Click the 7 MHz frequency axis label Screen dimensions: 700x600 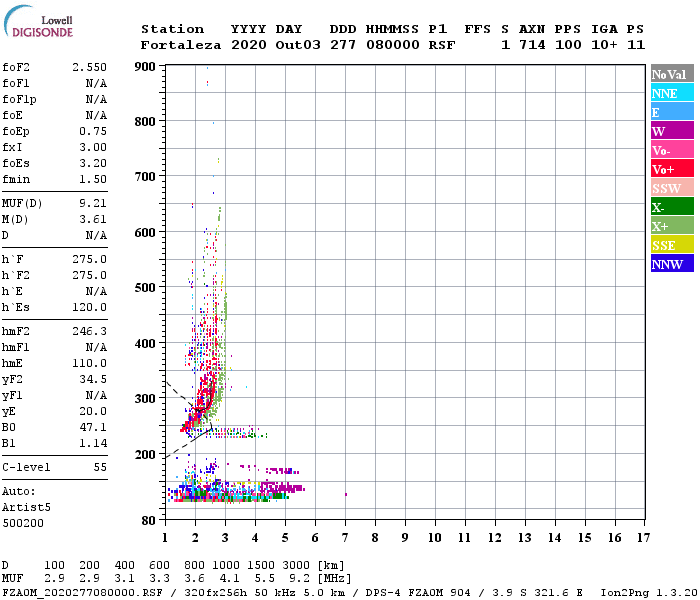345,538
